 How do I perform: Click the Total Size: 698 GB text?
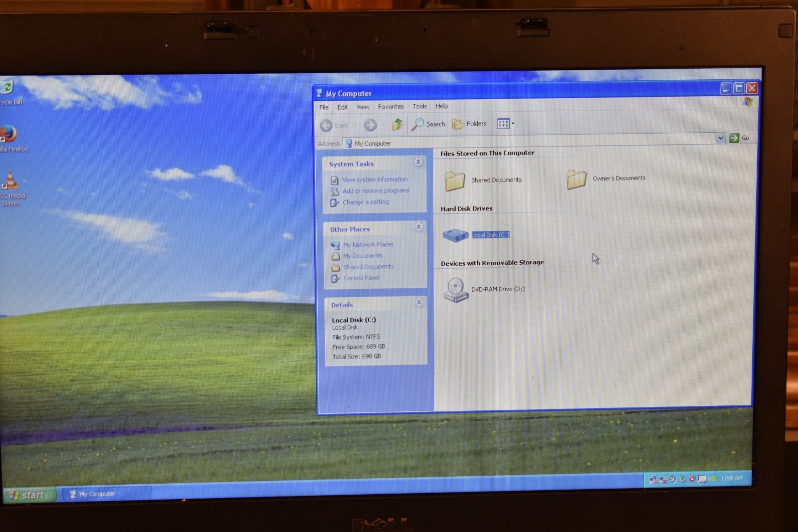click(357, 356)
